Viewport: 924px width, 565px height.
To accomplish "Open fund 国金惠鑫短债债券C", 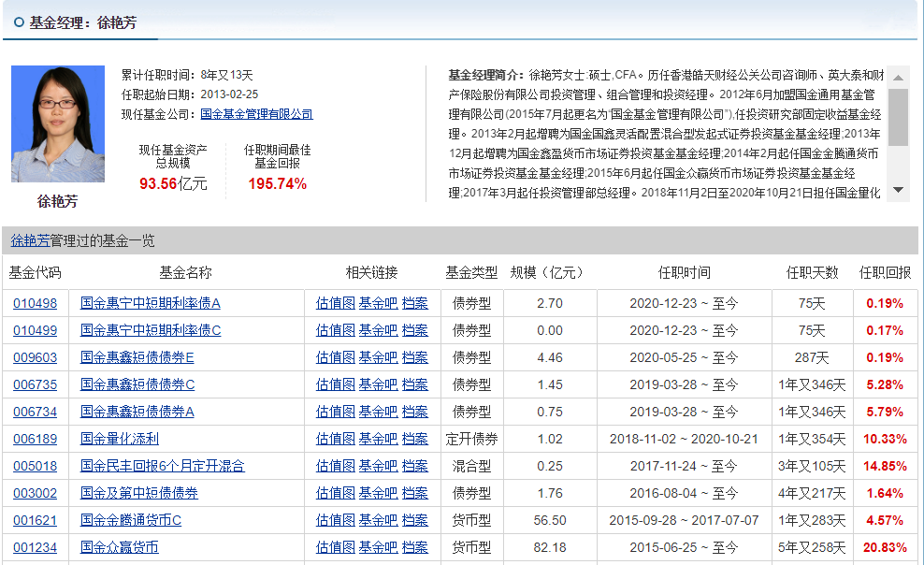I will tap(137, 384).
